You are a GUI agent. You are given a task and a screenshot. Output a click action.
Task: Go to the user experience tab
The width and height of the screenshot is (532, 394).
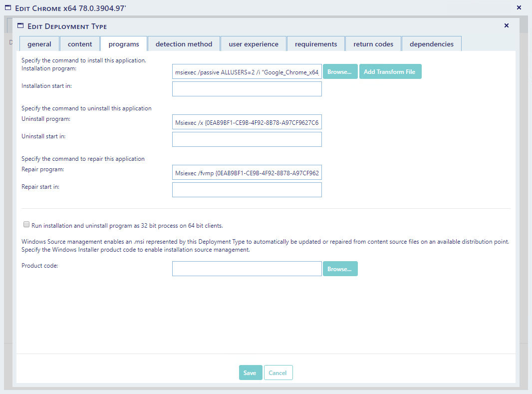254,44
